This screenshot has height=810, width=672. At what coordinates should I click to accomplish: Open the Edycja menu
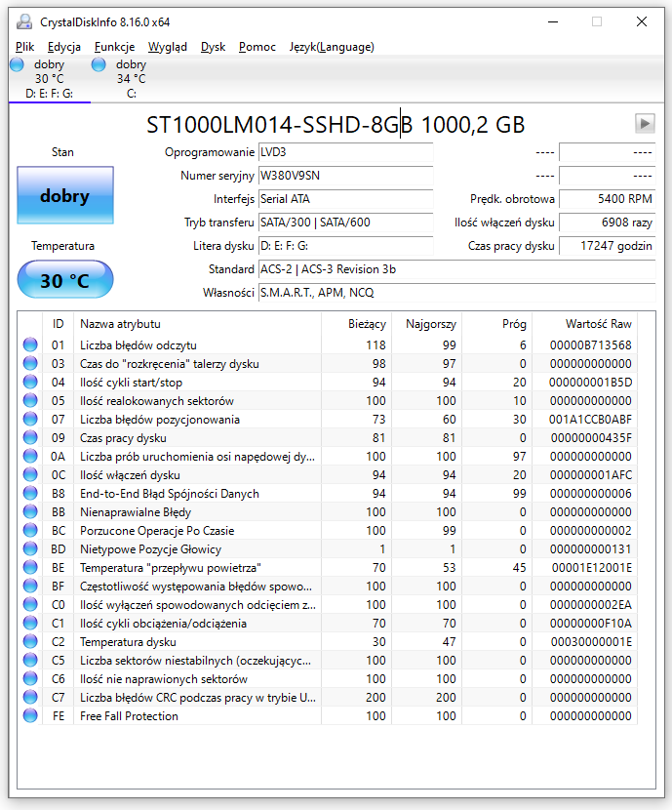coord(64,47)
